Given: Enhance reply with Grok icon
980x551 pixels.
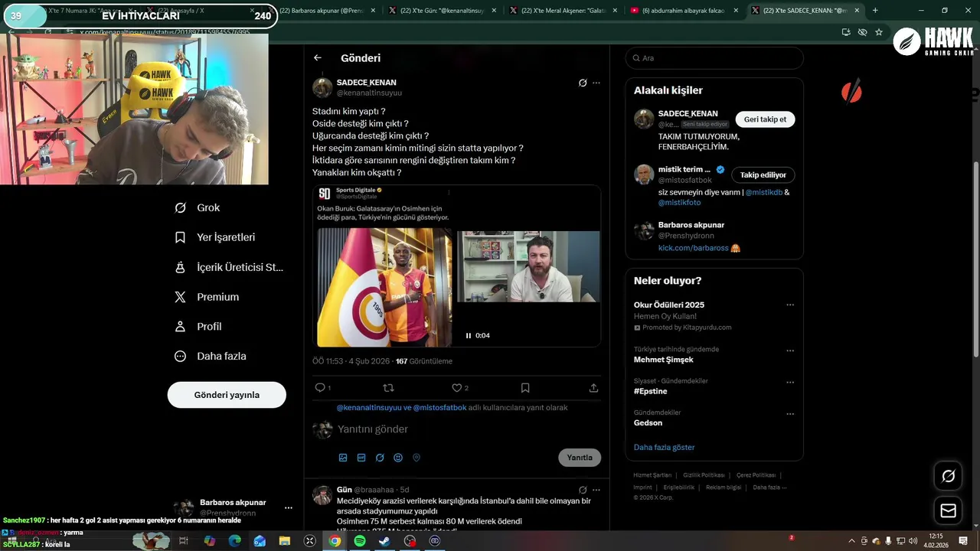Looking at the screenshot, I should click(x=380, y=458).
